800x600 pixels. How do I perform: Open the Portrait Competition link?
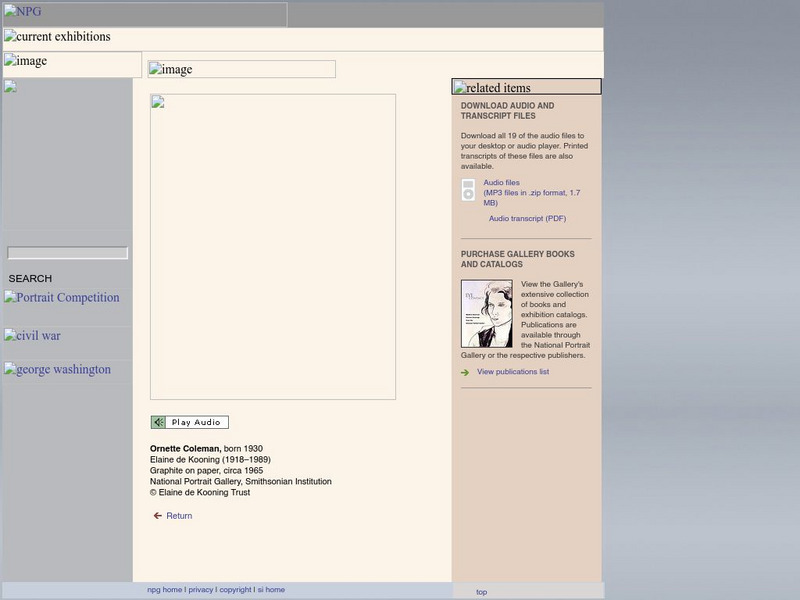tap(62, 298)
